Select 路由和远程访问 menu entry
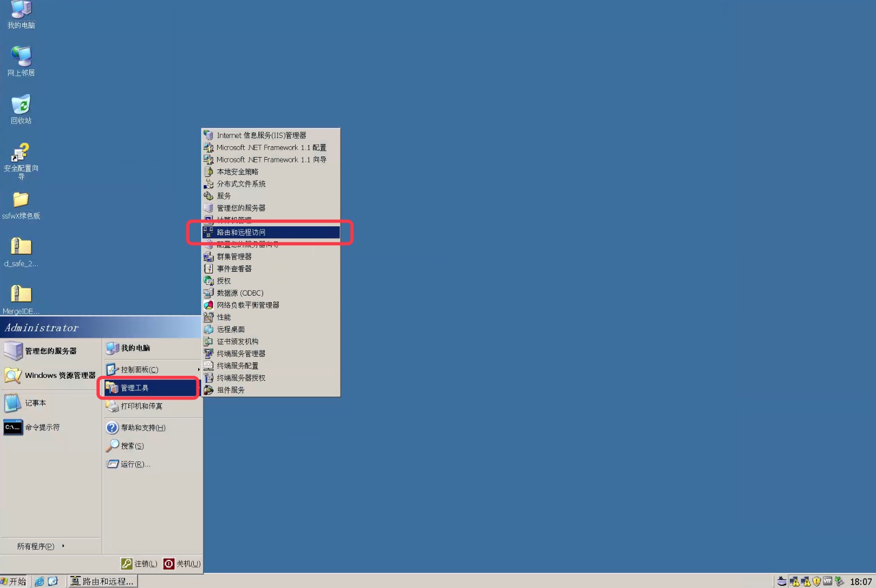The height and width of the screenshot is (588, 876). 271,232
